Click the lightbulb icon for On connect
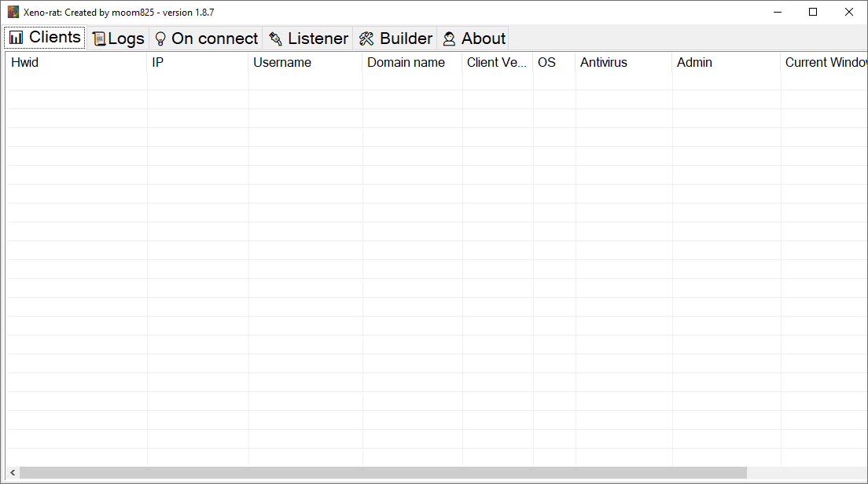 [x=160, y=38]
